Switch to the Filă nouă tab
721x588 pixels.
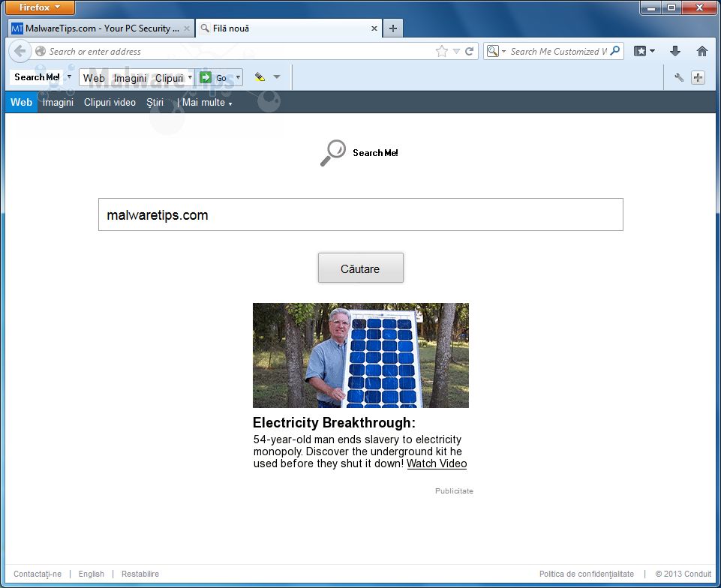pos(289,28)
